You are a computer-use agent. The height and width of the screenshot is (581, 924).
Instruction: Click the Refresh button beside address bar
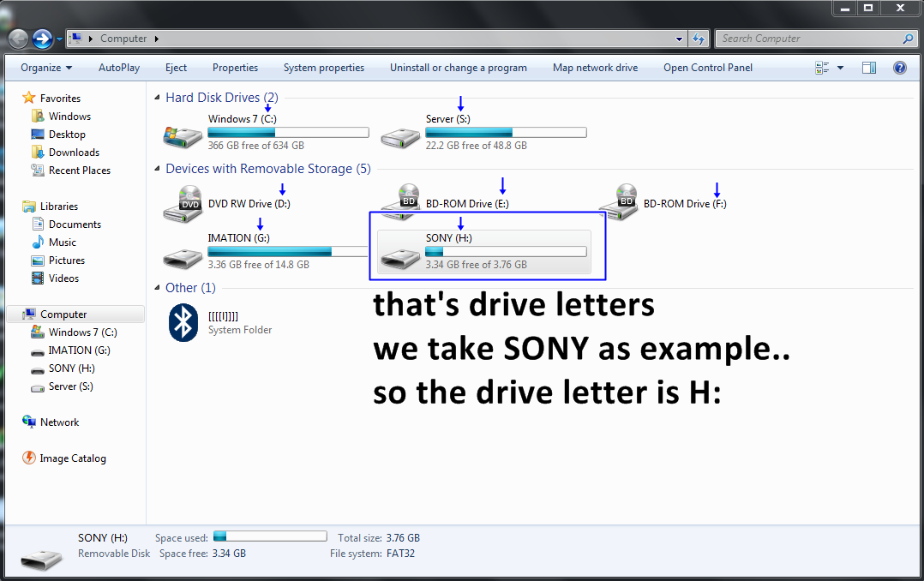click(x=699, y=39)
